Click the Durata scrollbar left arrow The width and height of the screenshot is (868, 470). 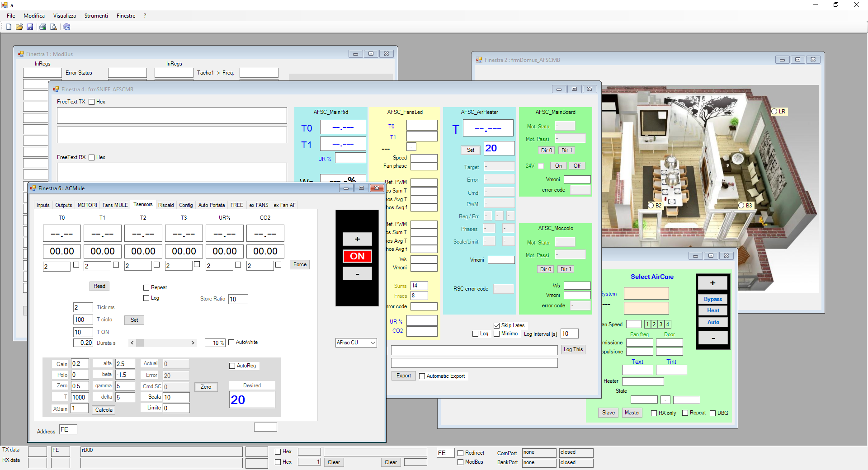[x=132, y=343]
